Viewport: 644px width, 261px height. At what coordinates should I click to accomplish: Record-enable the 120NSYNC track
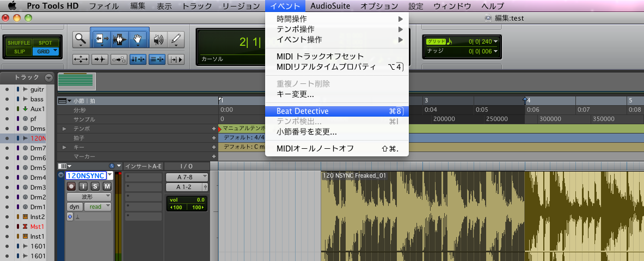click(x=71, y=186)
